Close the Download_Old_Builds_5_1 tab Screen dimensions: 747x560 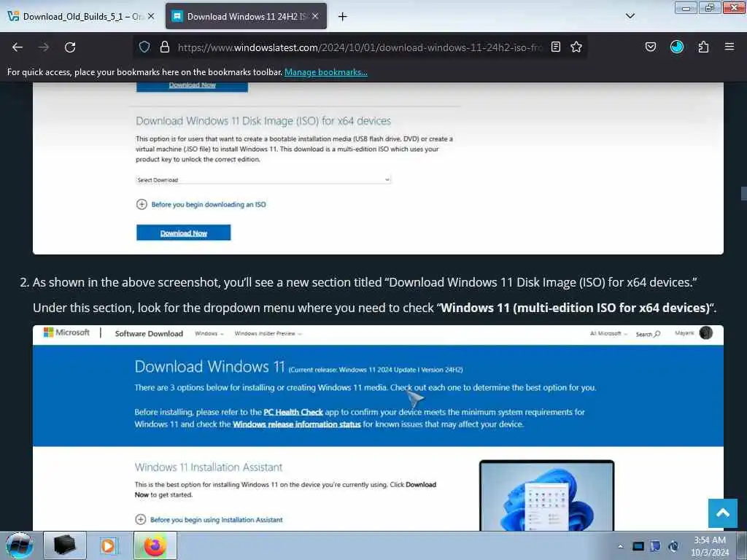[151, 16]
